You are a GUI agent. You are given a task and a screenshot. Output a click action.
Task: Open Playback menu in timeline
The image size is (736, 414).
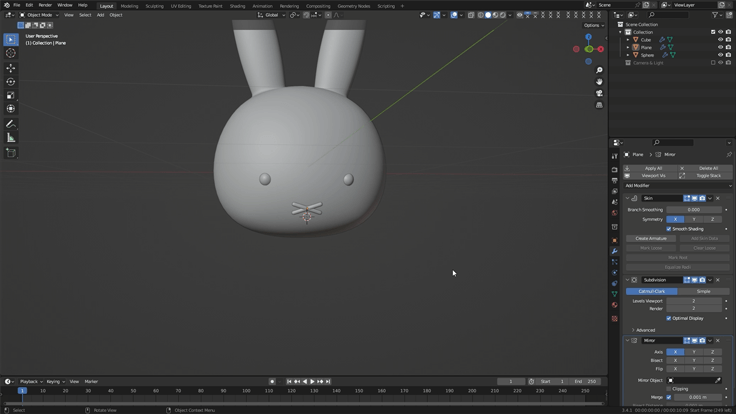[x=31, y=382]
